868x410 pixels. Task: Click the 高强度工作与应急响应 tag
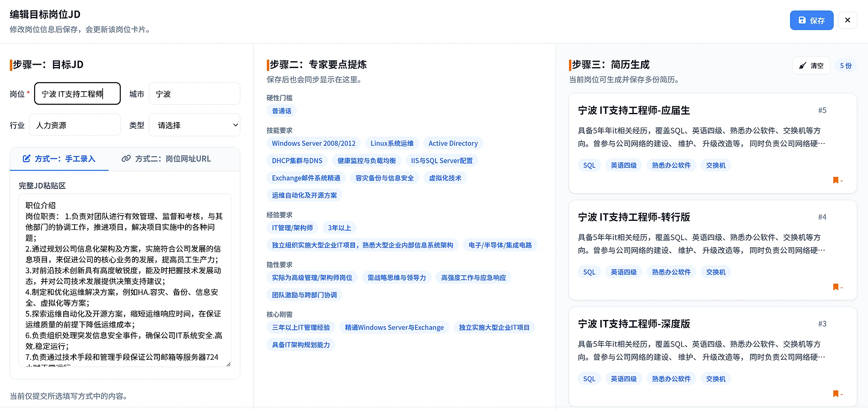[473, 277]
